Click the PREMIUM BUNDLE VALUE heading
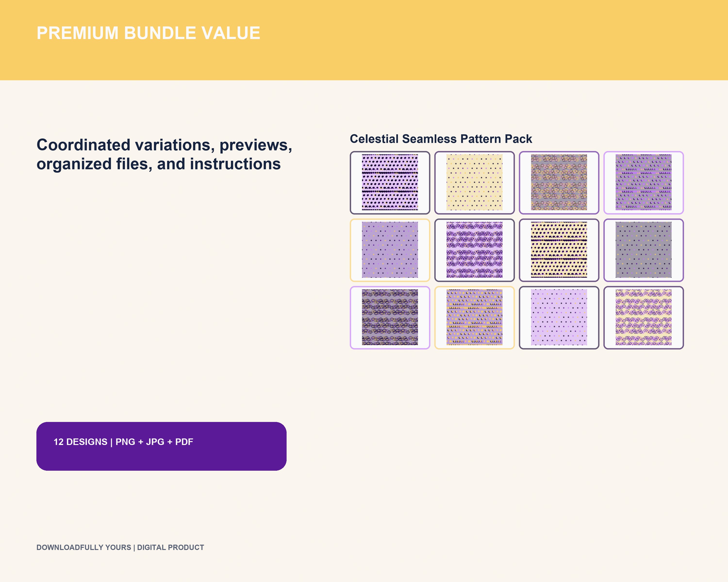The image size is (728, 582). tap(148, 33)
